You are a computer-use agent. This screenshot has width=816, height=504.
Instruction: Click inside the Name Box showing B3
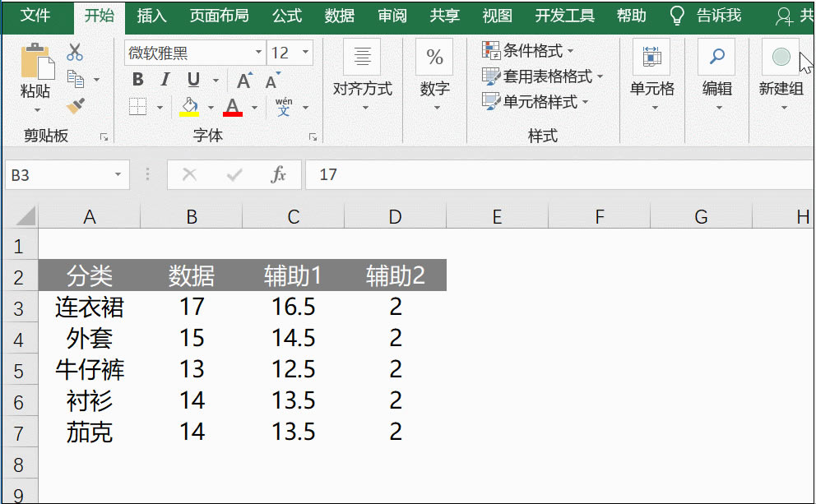coord(58,174)
